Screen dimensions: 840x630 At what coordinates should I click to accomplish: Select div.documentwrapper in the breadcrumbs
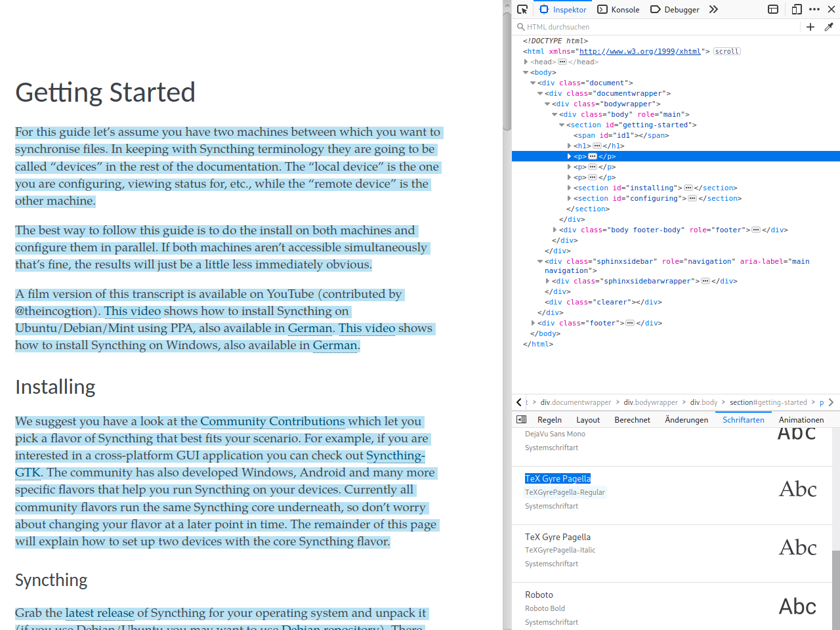(x=576, y=402)
